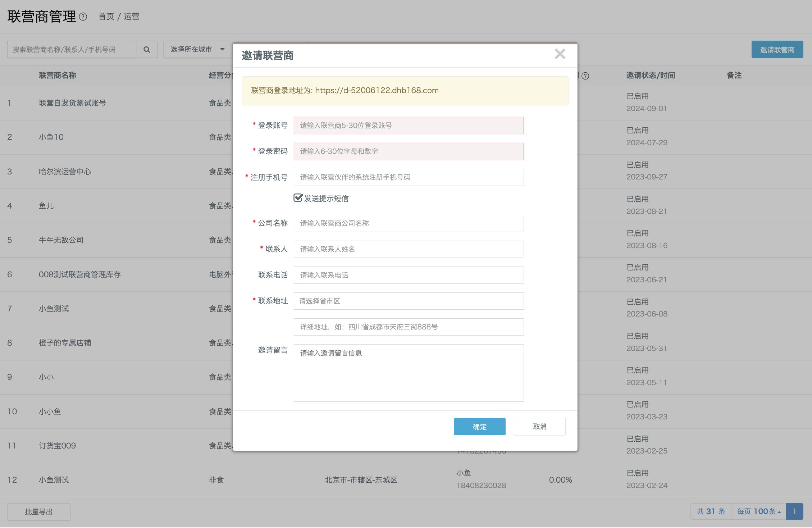Click into the 注册手机号 field

coord(409,177)
